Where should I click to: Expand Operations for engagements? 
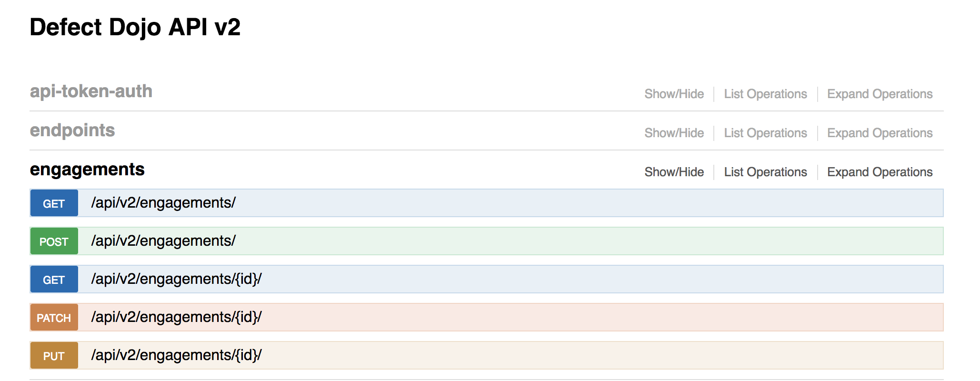pos(880,172)
